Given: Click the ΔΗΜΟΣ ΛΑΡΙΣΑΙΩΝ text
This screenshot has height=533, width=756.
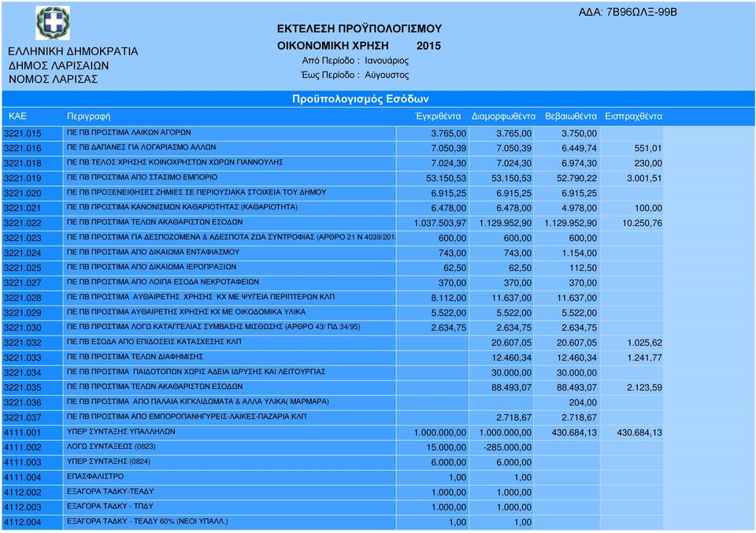Looking at the screenshot, I should [59, 65].
